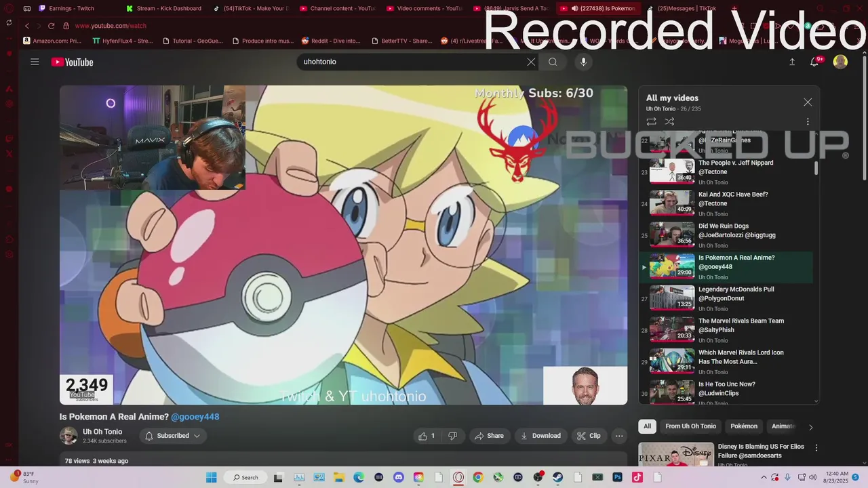Screen dimensions: 868x488
Task: Show more category chips with right arrow
Action: [810, 427]
